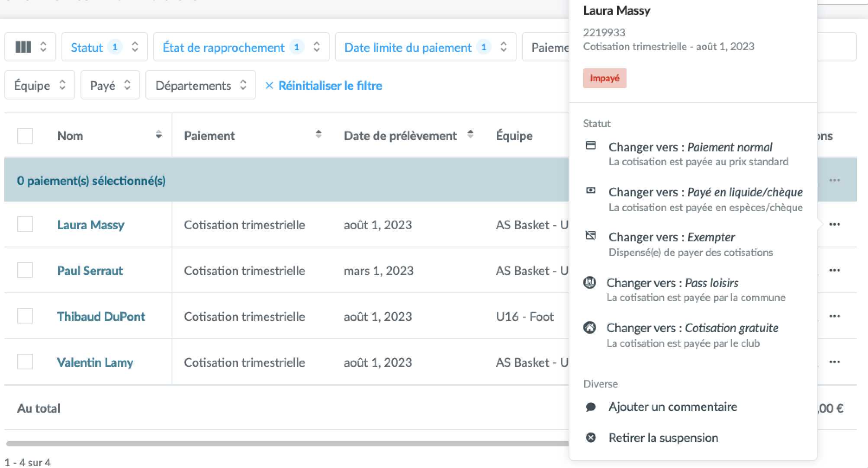The height and width of the screenshot is (468, 868).
Task: Click the Retirer la suspension icon
Action: 591,438
